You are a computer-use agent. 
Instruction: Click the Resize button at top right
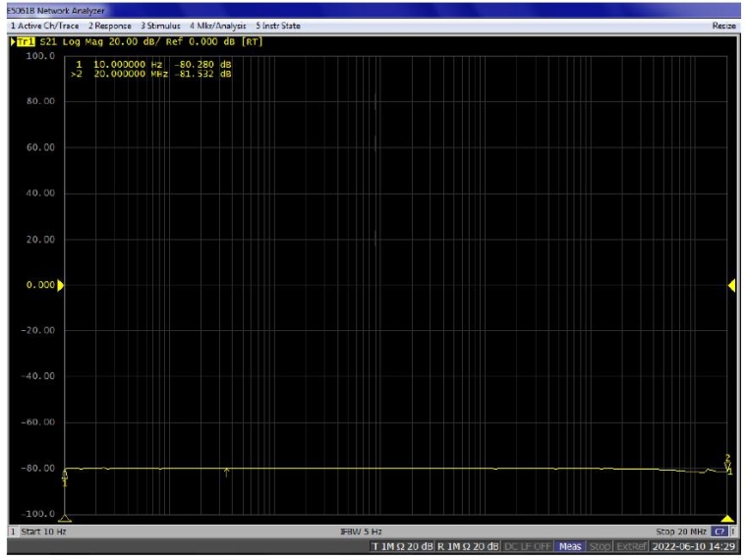723,26
